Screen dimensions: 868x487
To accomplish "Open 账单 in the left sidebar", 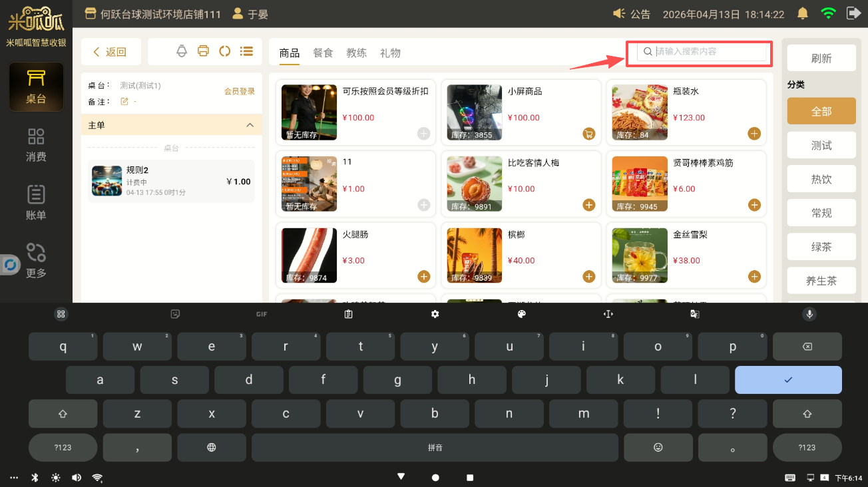I will [36, 203].
